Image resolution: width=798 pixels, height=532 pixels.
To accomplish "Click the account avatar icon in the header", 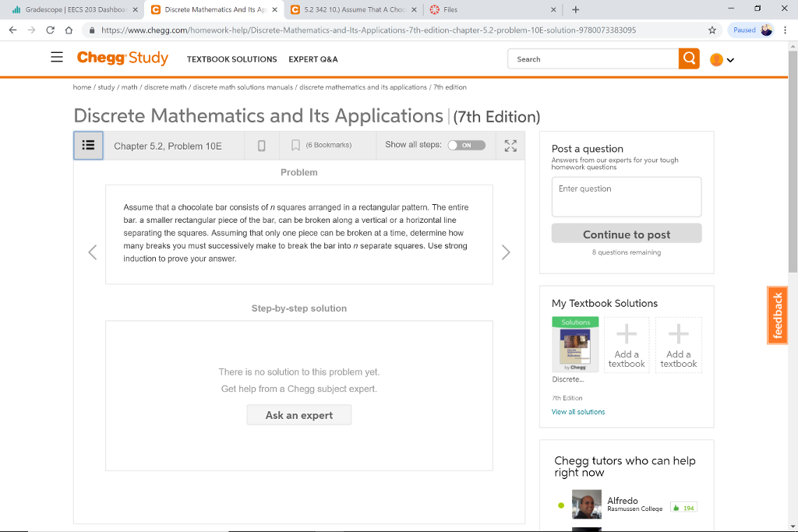I will click(717, 58).
